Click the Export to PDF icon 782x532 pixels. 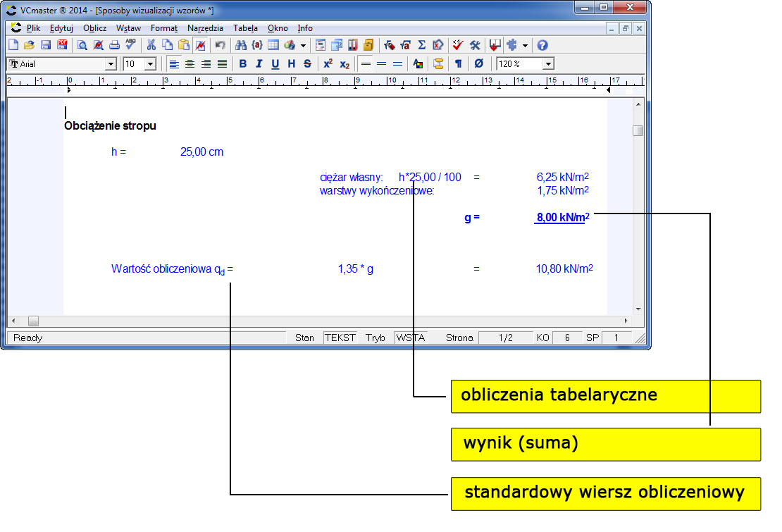62,45
